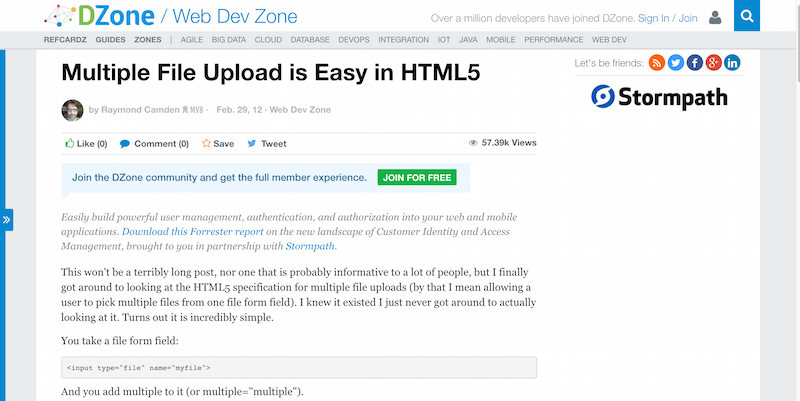
Task: Click the DZone logo
Action: point(99,16)
